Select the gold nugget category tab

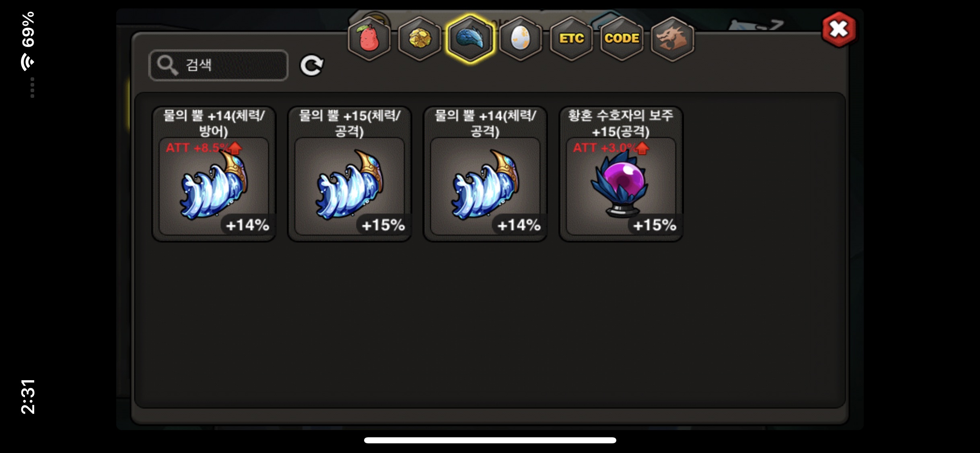point(420,39)
